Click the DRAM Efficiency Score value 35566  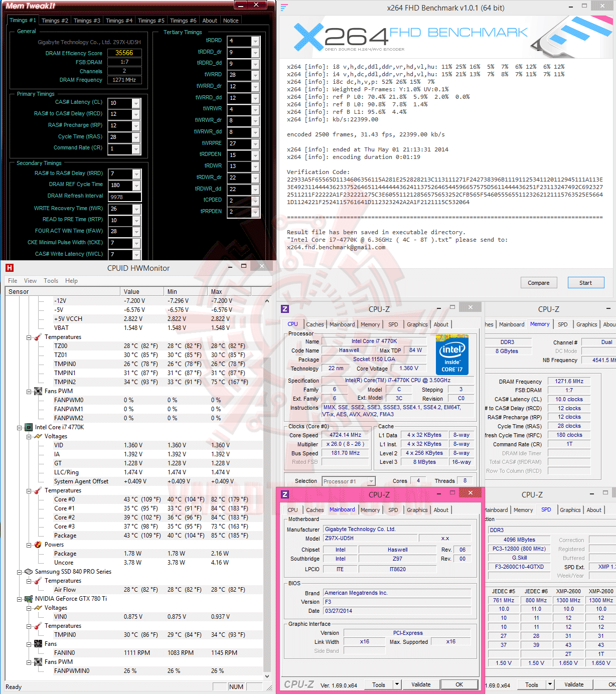click(124, 53)
